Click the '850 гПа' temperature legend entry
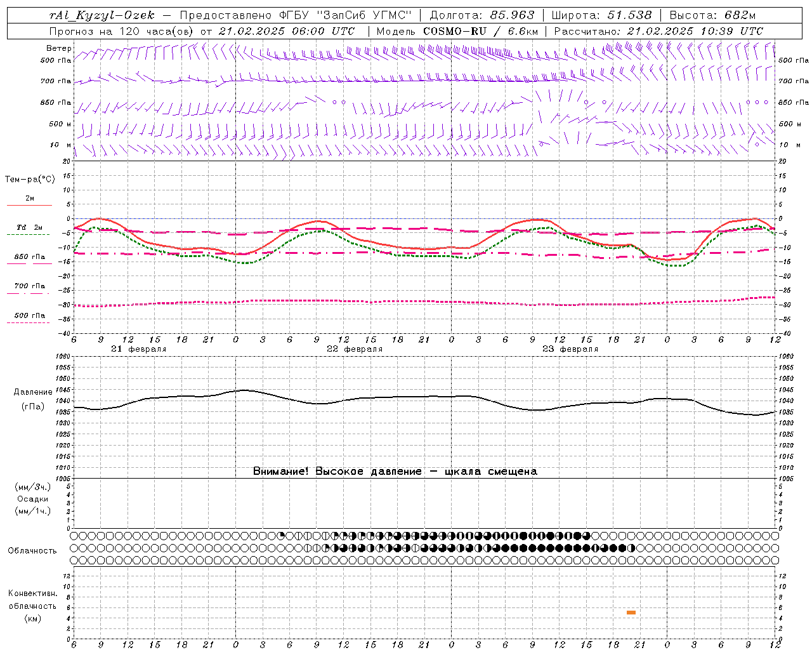 [30, 257]
